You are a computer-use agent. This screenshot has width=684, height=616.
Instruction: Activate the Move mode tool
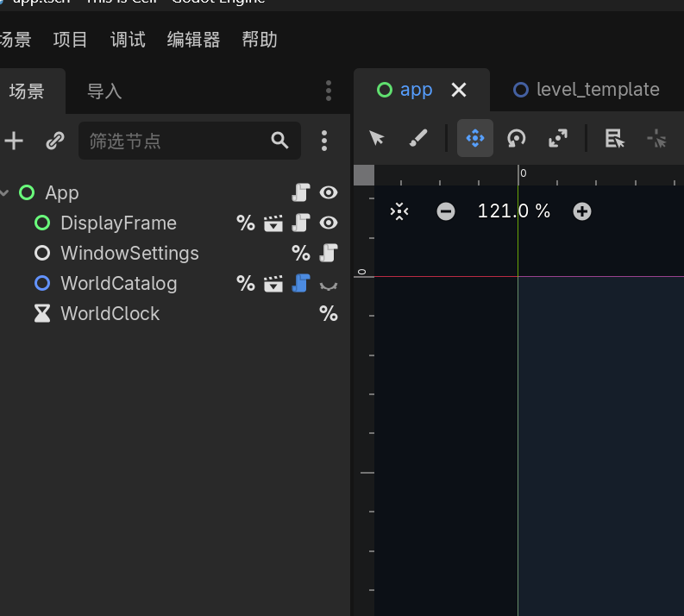475,138
